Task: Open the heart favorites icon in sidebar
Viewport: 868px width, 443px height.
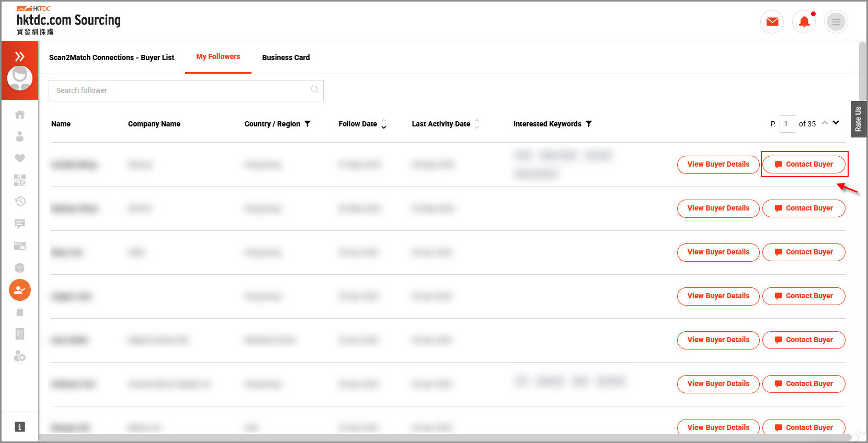Action: click(x=20, y=158)
